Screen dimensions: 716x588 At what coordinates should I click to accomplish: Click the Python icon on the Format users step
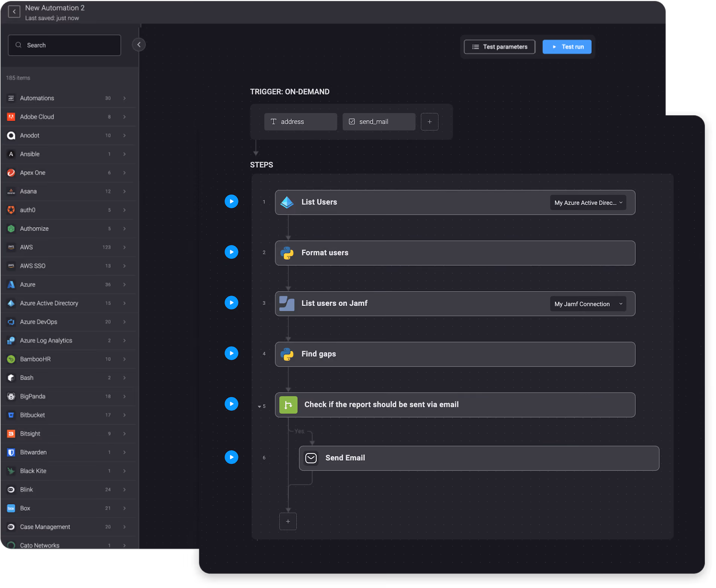[287, 253]
